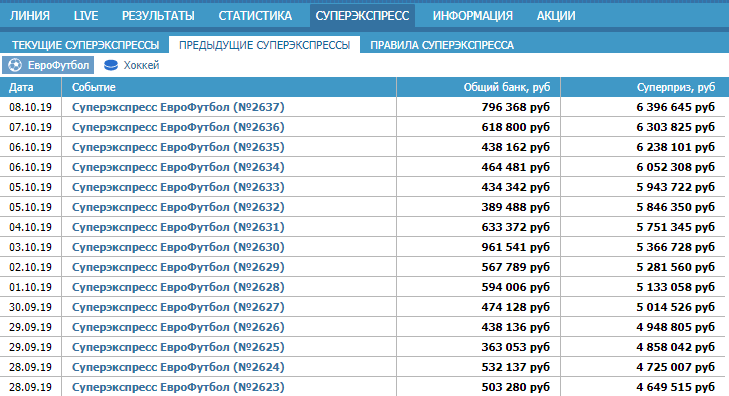Click the superprize 4 725 007 руб

pos(676,367)
